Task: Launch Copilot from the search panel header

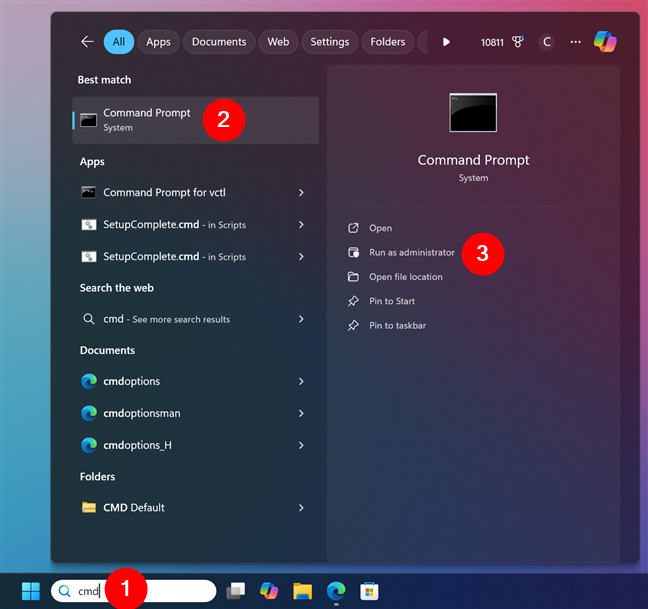Action: pyautogui.click(x=605, y=42)
